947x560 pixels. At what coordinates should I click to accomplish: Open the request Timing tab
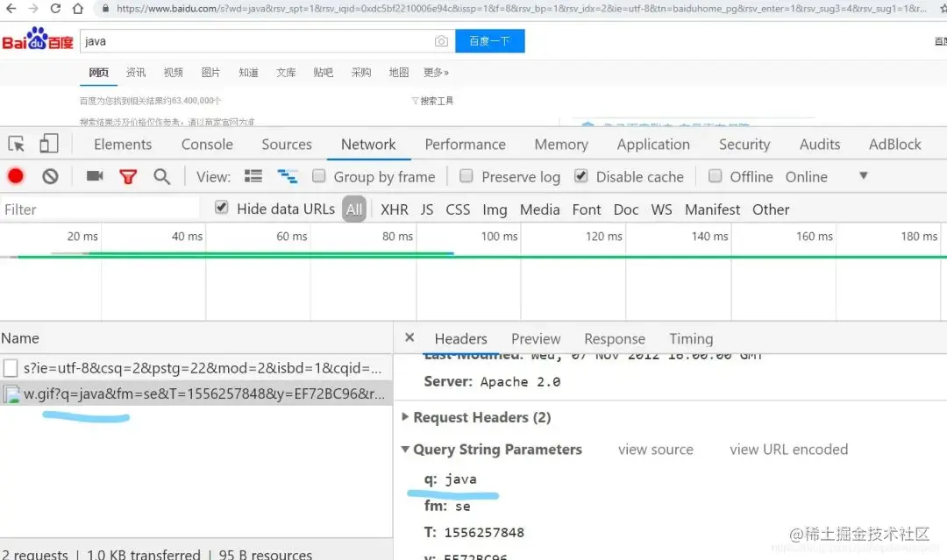[x=691, y=338]
